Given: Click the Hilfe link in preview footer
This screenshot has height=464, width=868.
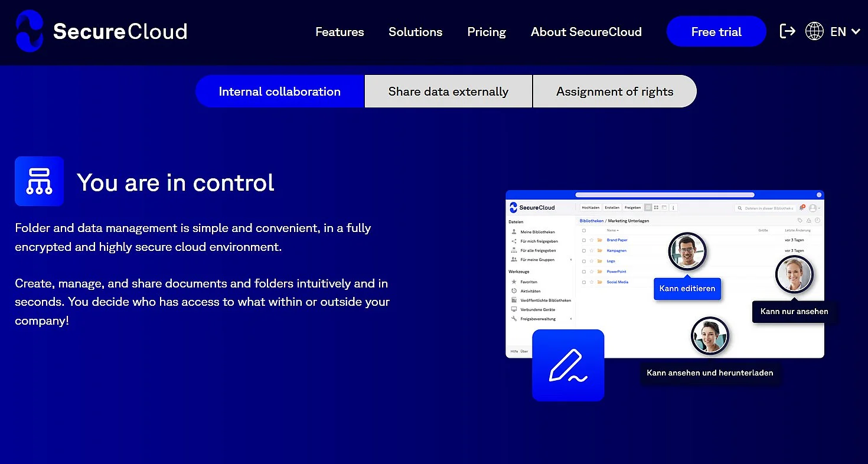Looking at the screenshot, I should tap(514, 351).
